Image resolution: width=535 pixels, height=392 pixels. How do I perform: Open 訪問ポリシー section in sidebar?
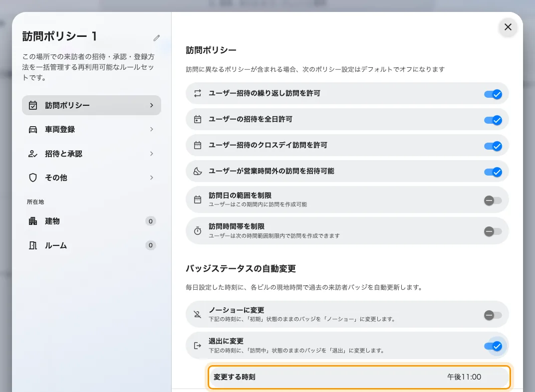click(x=91, y=105)
